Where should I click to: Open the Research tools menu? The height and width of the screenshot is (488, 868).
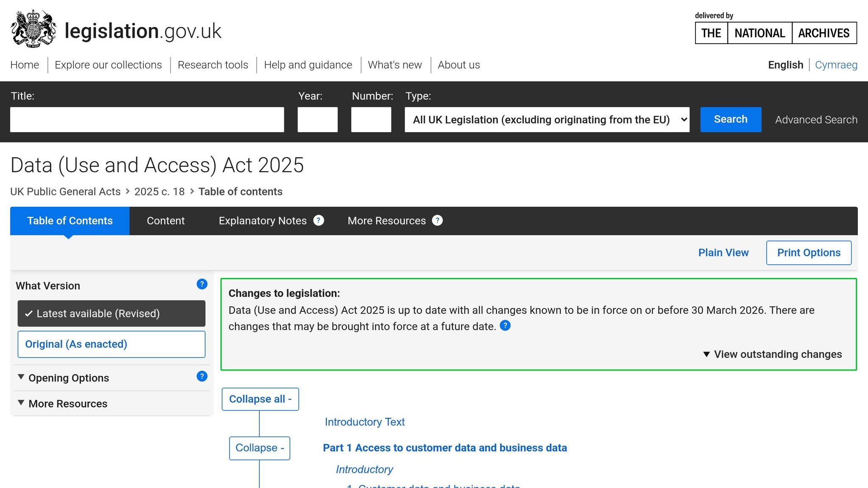pos(213,64)
